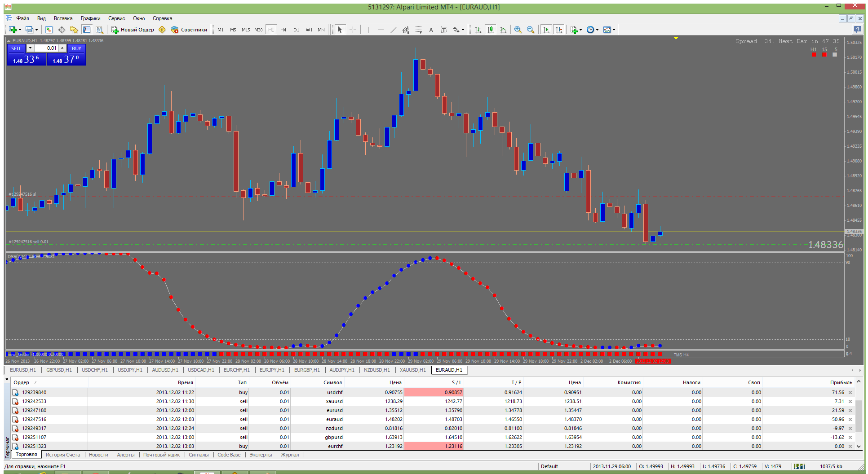Viewport: 868px width, 474px height.
Task: Set timeframe to M1
Action: [x=221, y=30]
